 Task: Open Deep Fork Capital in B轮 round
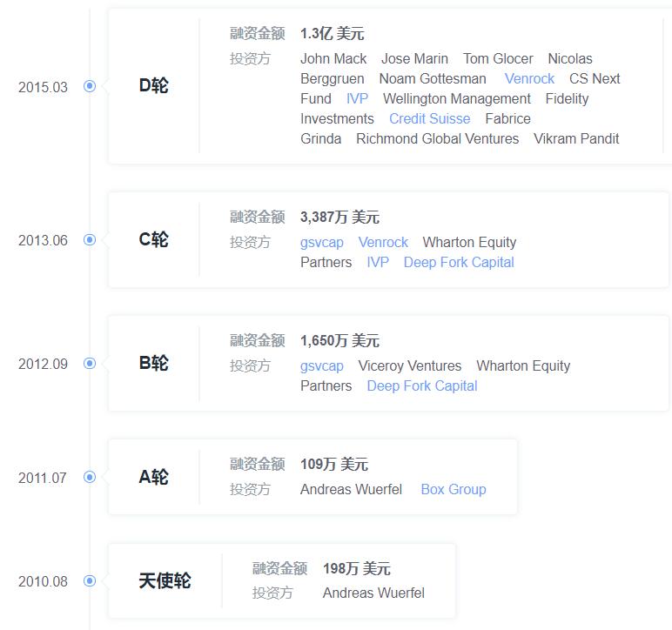[422, 385]
